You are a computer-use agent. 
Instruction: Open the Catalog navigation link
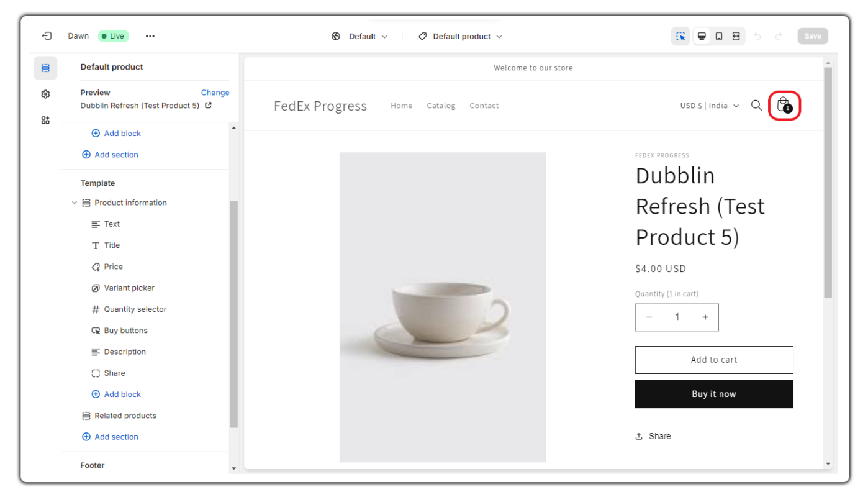[441, 106]
